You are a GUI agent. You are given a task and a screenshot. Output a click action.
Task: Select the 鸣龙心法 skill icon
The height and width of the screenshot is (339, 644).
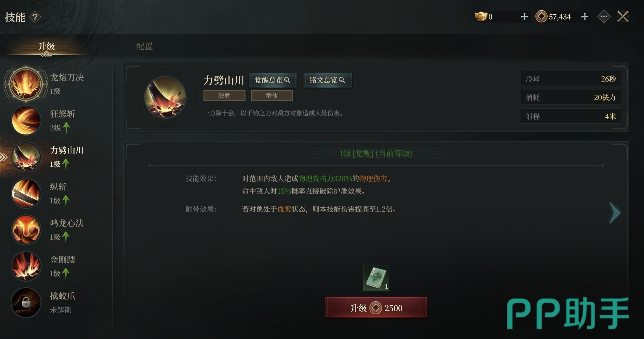click(26, 230)
